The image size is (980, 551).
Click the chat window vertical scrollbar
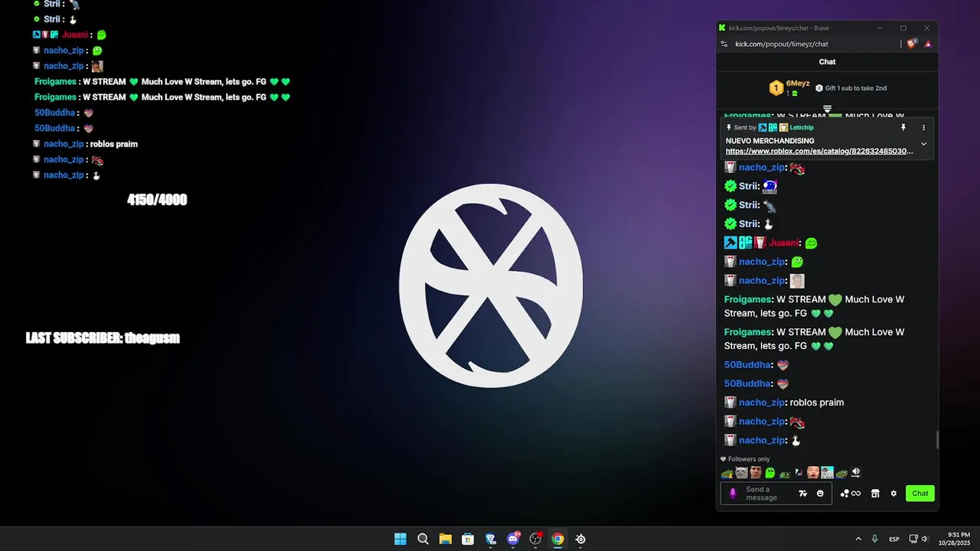coord(937,440)
